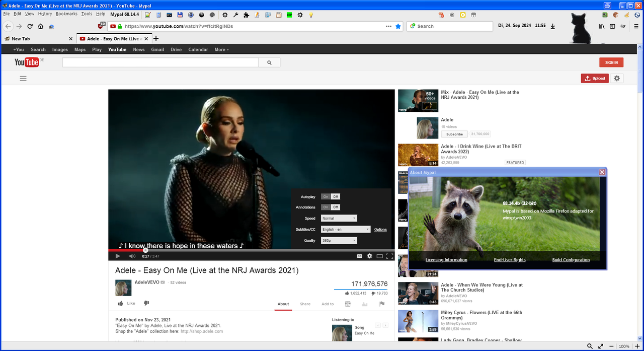The image size is (644, 351).
Task: Open the transcript icon beside Add to
Action: [348, 304]
